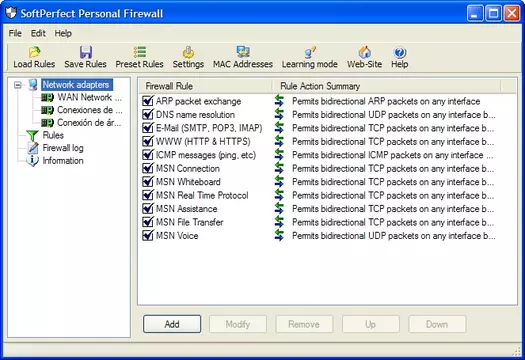Screen dimensions: 525x360
Task: Click the Rule Action Summary column header
Action: (386, 86)
